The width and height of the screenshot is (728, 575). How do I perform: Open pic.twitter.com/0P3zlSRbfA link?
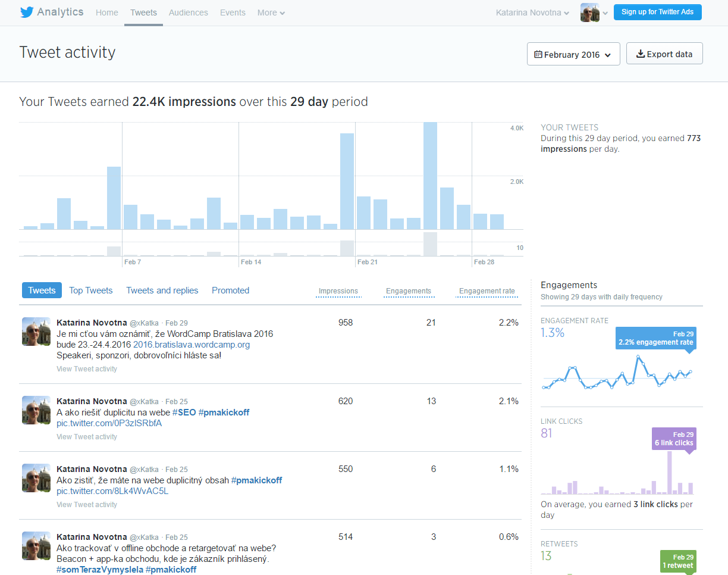[109, 423]
